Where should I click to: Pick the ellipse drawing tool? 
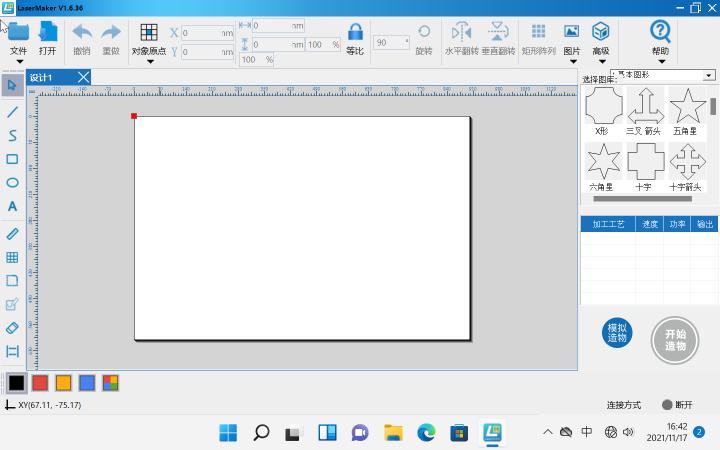point(12,183)
